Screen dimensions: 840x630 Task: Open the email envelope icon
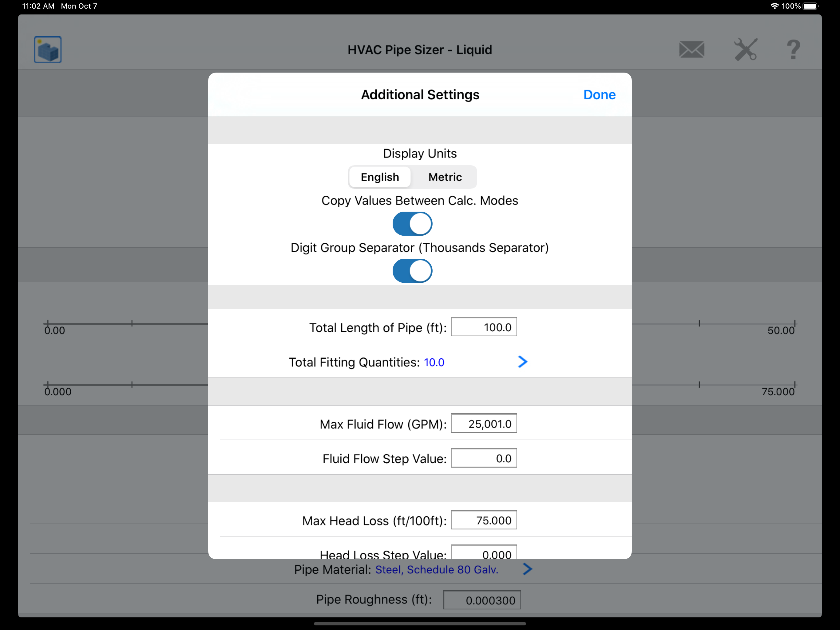pos(691,50)
